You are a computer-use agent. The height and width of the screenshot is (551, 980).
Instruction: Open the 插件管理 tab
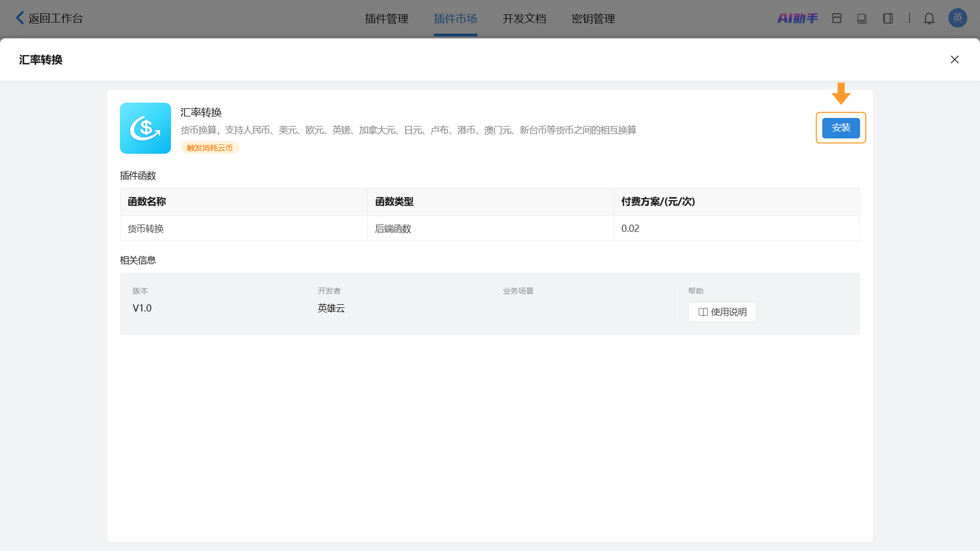click(x=386, y=18)
